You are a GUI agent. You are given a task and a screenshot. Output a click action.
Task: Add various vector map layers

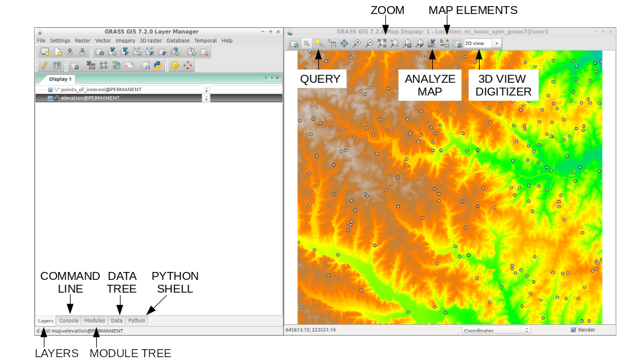(150, 52)
